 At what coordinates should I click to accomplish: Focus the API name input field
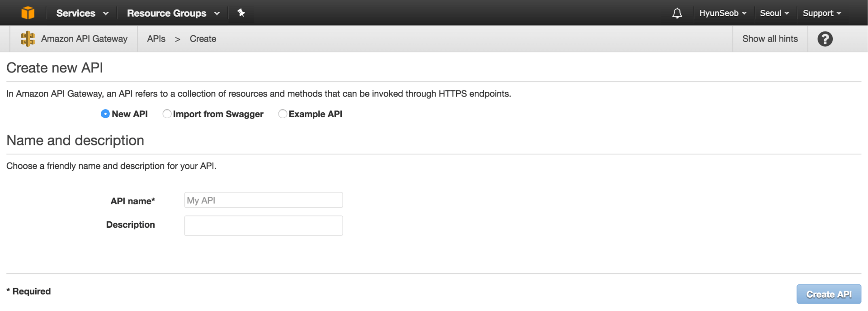(x=264, y=200)
